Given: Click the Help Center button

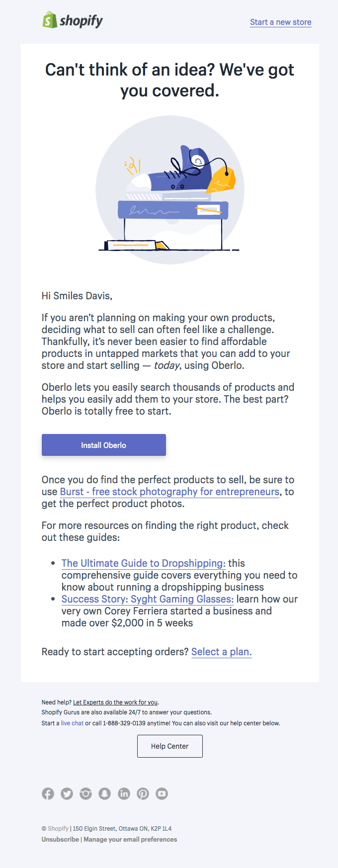Looking at the screenshot, I should point(169,746).
